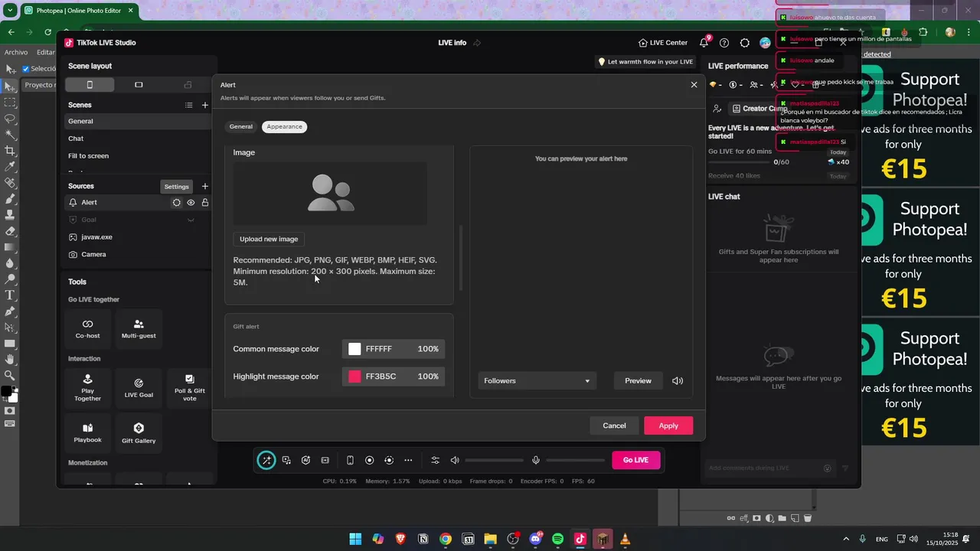Mute microphone icon in bottom toolbar
980x551 pixels.
point(536,460)
